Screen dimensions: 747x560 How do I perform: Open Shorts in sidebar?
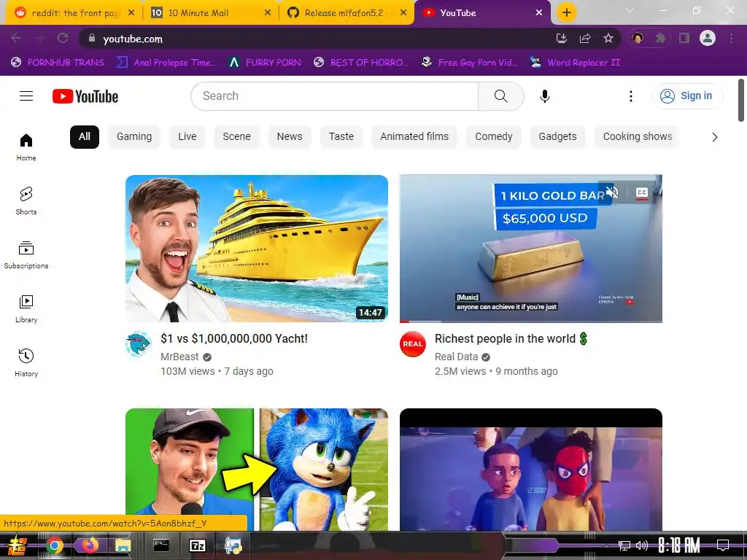26,201
